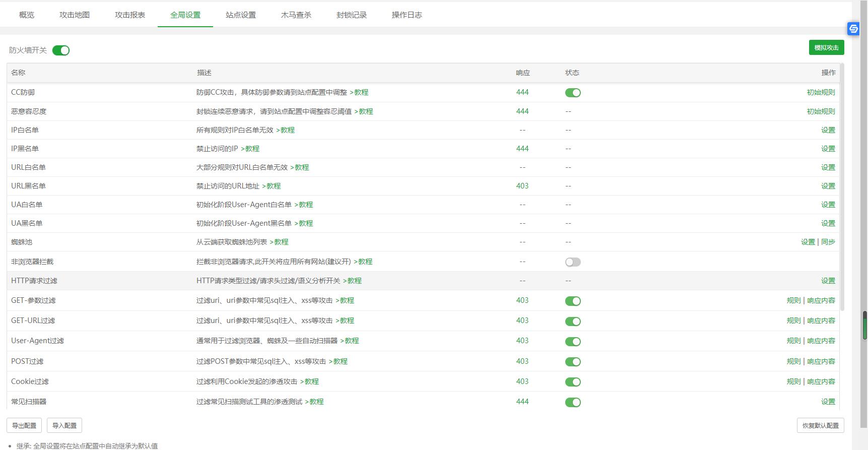
Task: Open 规则 for GET-参数过滤
Action: pos(793,300)
